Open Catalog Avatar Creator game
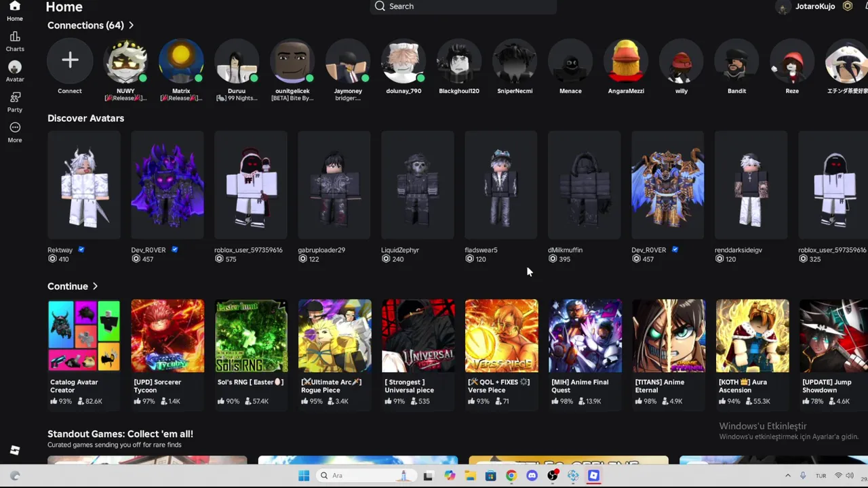 tap(84, 335)
